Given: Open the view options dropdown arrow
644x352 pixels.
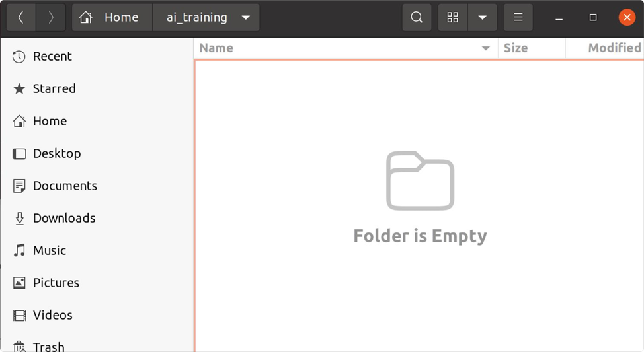Looking at the screenshot, I should point(483,18).
